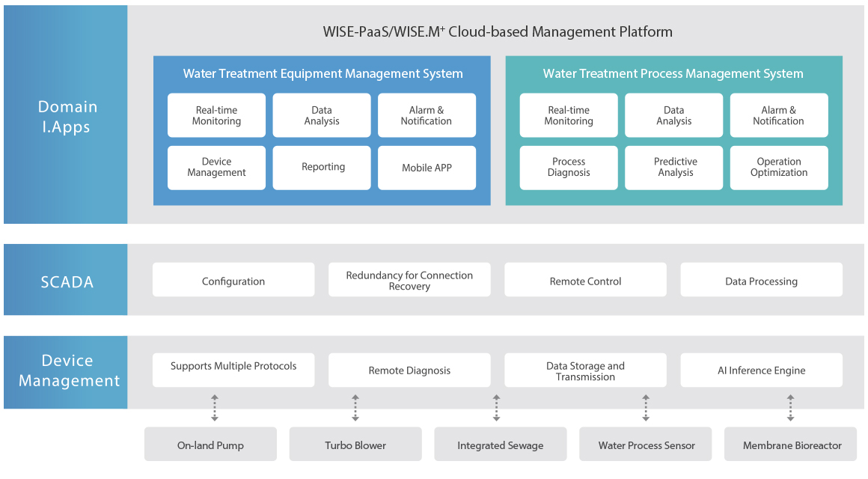Select Water Treatment Process Management System heading
Image resolution: width=868 pixels, height=479 pixels.
(673, 73)
